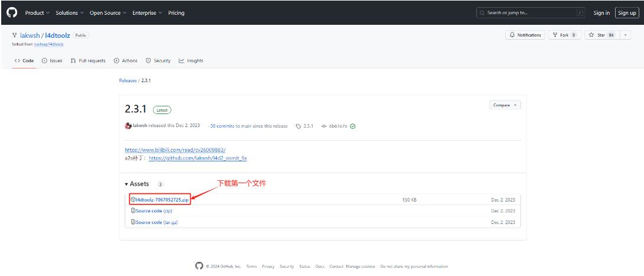This screenshot has width=644, height=276.
Task: Open the forked-from ivailosp/l4dtoolz link
Action: (x=49, y=44)
